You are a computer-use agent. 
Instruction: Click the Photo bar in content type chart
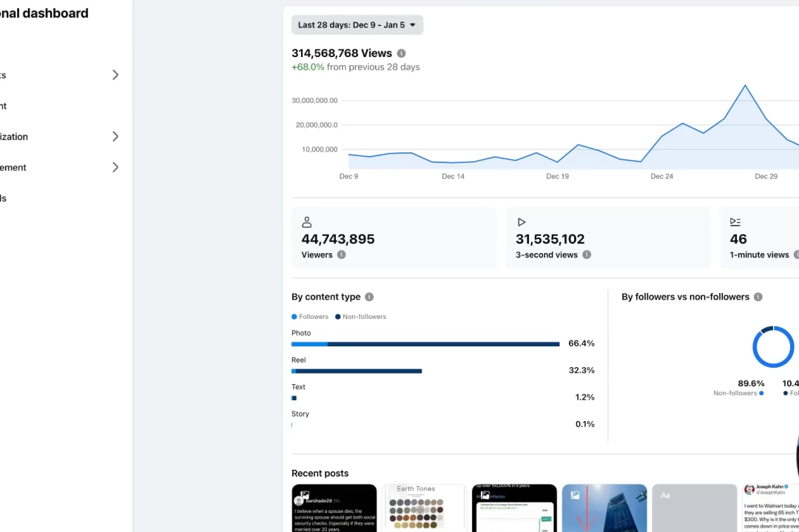coord(425,344)
